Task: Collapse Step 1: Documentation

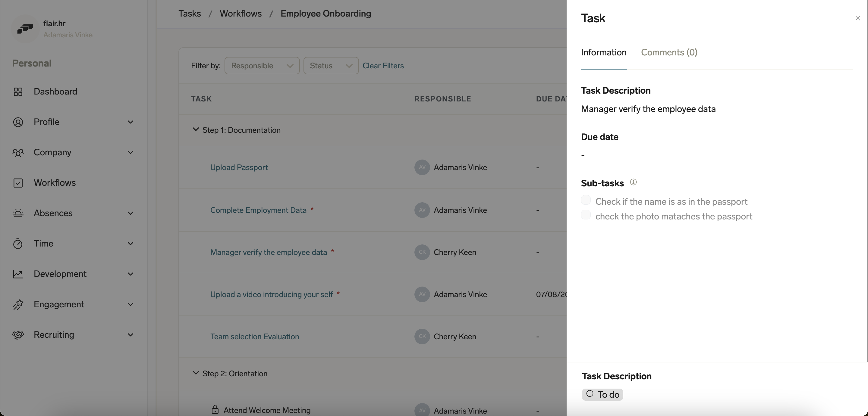Action: [x=196, y=129]
